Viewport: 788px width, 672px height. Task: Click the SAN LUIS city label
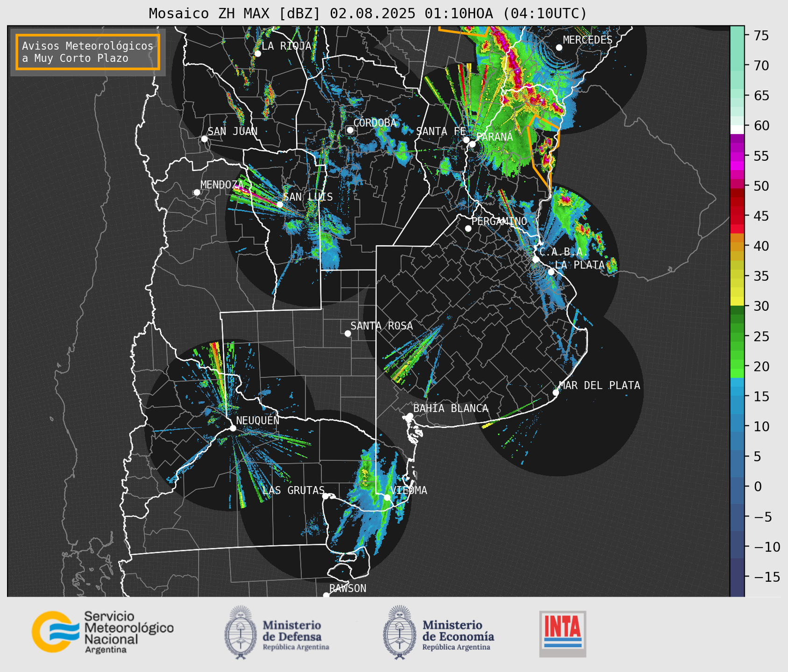(308, 197)
